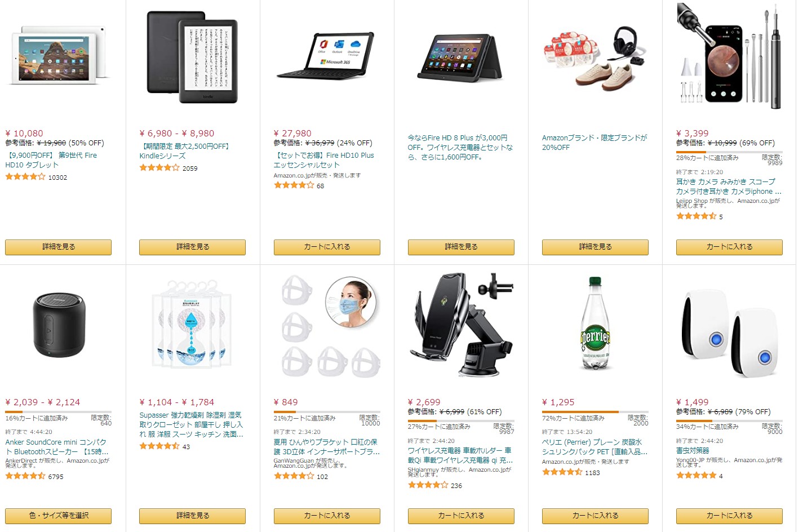Image resolution: width=803 pixels, height=532 pixels.
Task: View details for the Kindle series deal
Action: click(192, 247)
